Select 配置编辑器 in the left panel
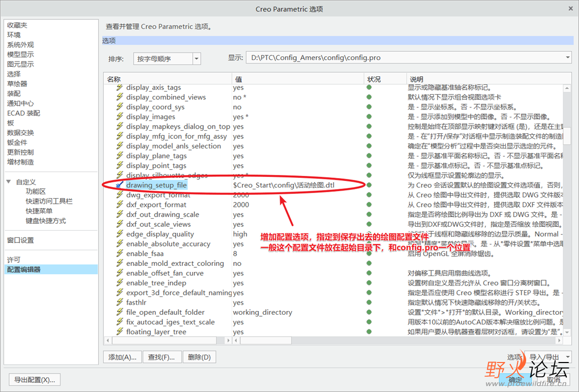The image size is (579, 392). click(x=51, y=269)
